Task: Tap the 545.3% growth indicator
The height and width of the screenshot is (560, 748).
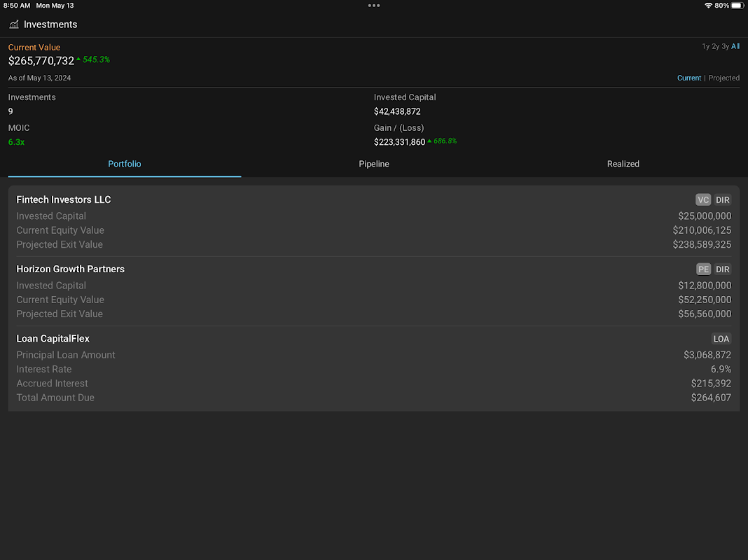Action: 93,59
